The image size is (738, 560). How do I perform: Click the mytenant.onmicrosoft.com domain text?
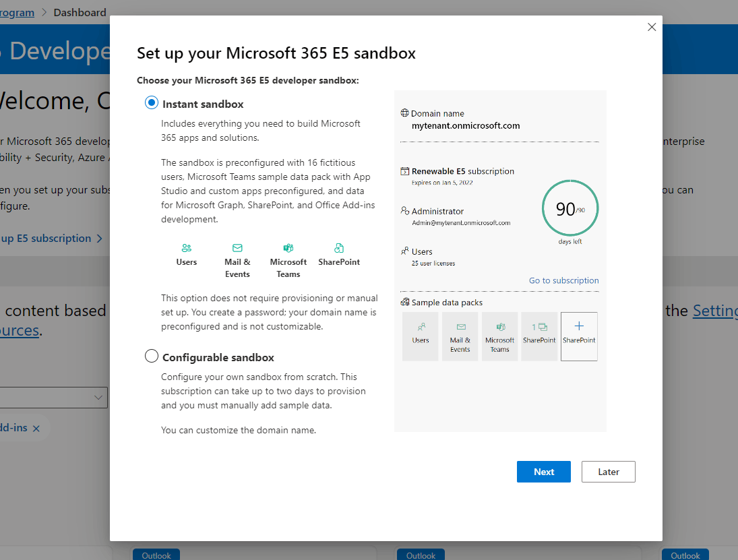pyautogui.click(x=466, y=125)
